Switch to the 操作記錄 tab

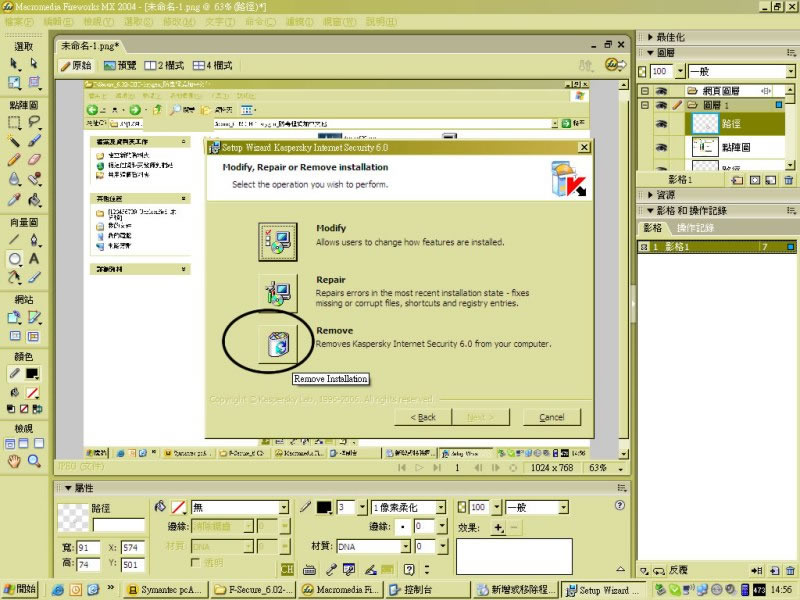pos(695,228)
